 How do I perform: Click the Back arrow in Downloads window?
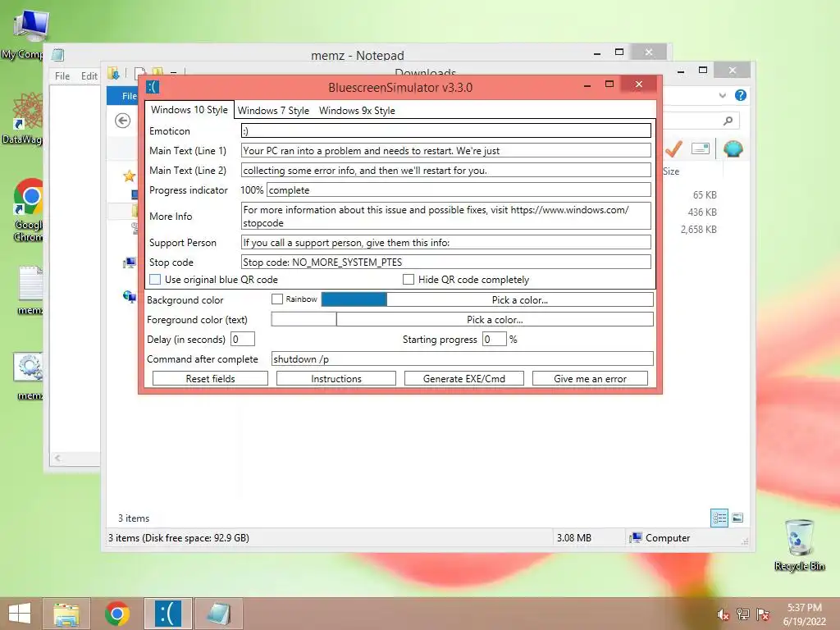pos(123,121)
